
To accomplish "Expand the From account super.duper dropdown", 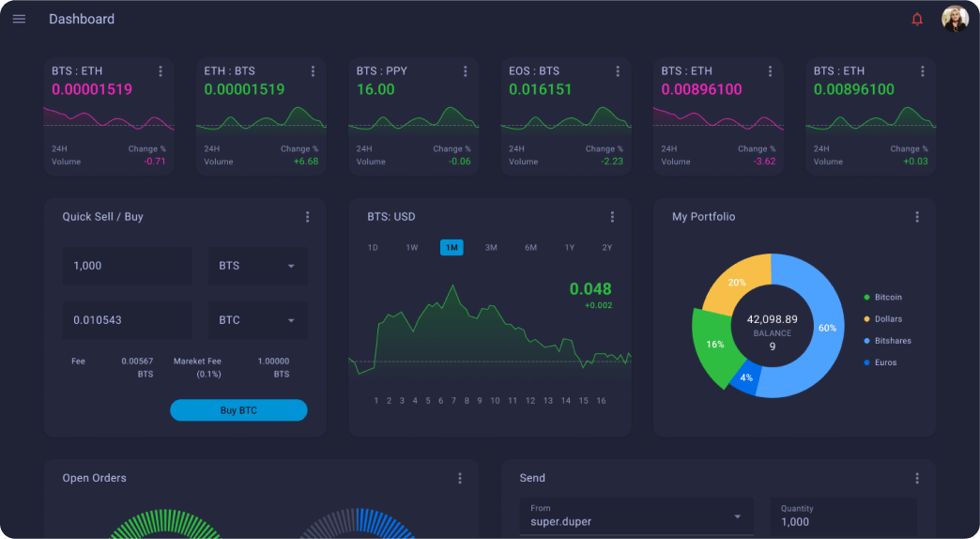I will (636, 516).
